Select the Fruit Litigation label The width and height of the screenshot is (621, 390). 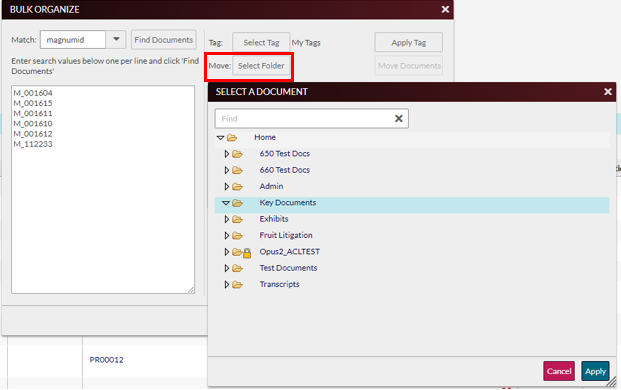(x=286, y=235)
